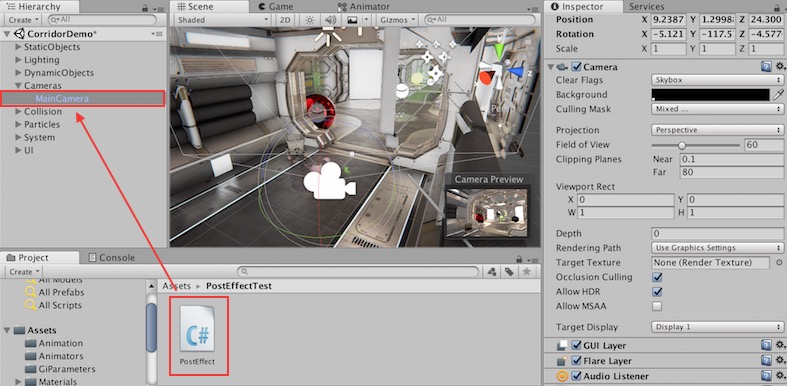Open the Shaded draw mode dropdown
This screenshot has width=787, height=386.
click(x=223, y=20)
